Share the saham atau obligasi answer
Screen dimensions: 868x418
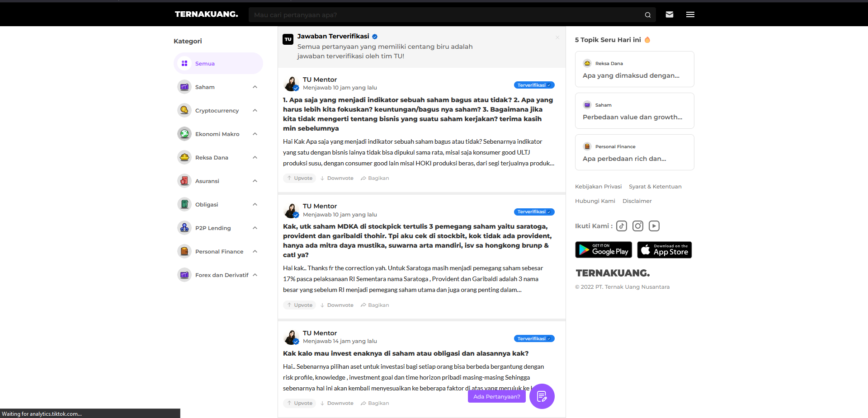click(x=375, y=403)
